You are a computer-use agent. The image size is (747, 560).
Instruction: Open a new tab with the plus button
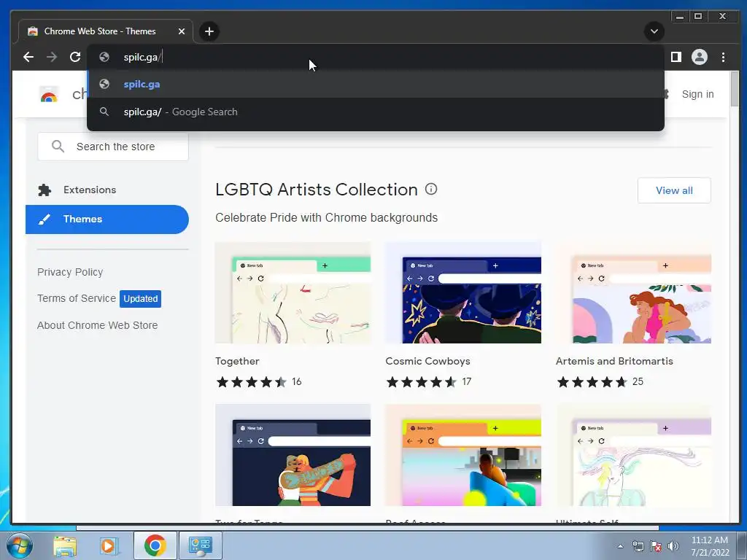209,31
